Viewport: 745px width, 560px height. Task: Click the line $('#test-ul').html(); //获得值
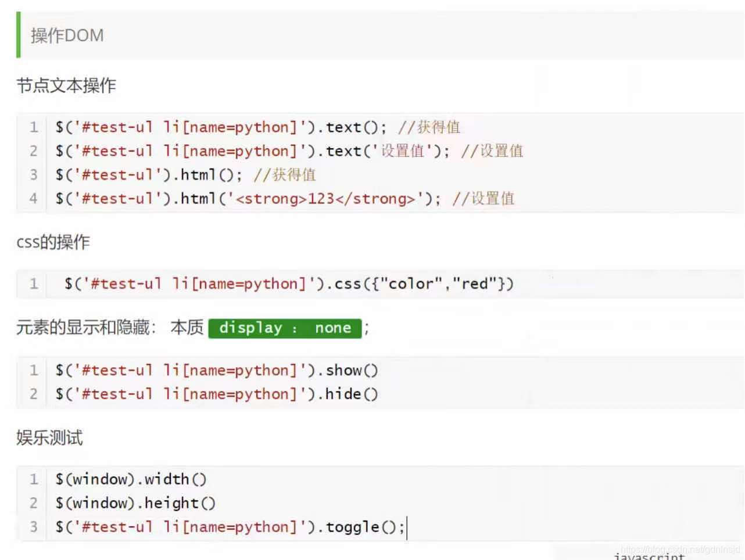coord(185,175)
